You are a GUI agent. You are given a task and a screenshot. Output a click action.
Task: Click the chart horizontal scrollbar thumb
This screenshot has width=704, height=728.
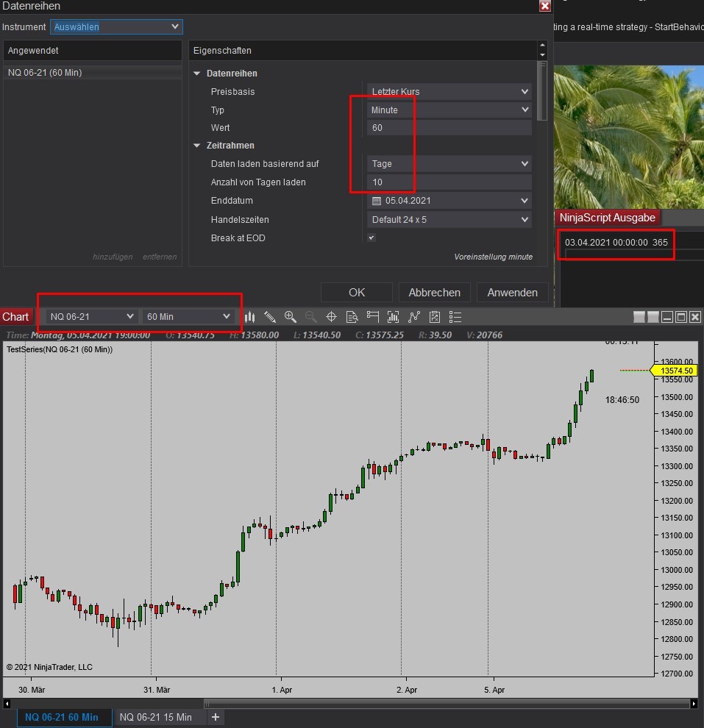pos(447,704)
